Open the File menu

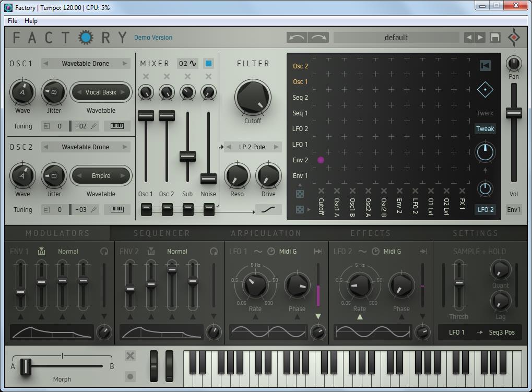(13, 21)
